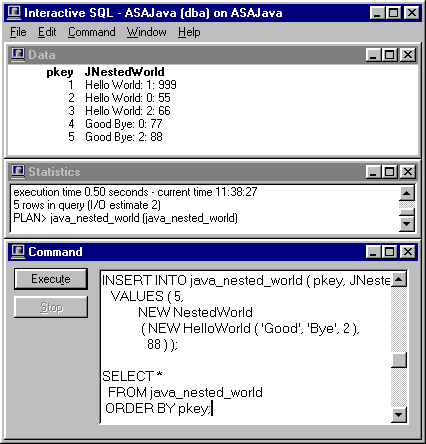Click the NEW HelloWorld ('Good', 'Bye', 2) line

pos(250,328)
